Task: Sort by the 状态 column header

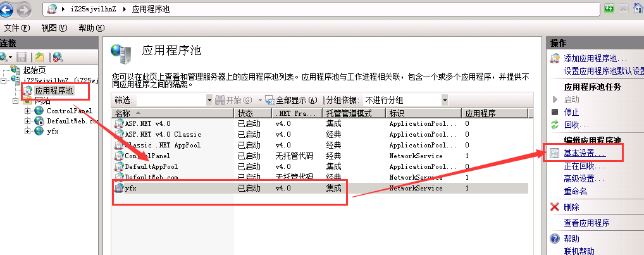Action: click(252, 113)
